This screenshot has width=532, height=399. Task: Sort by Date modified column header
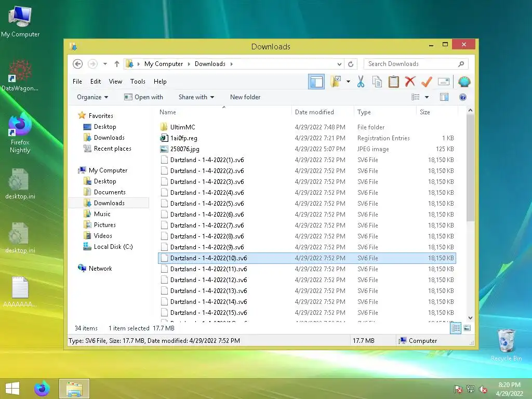322,112
